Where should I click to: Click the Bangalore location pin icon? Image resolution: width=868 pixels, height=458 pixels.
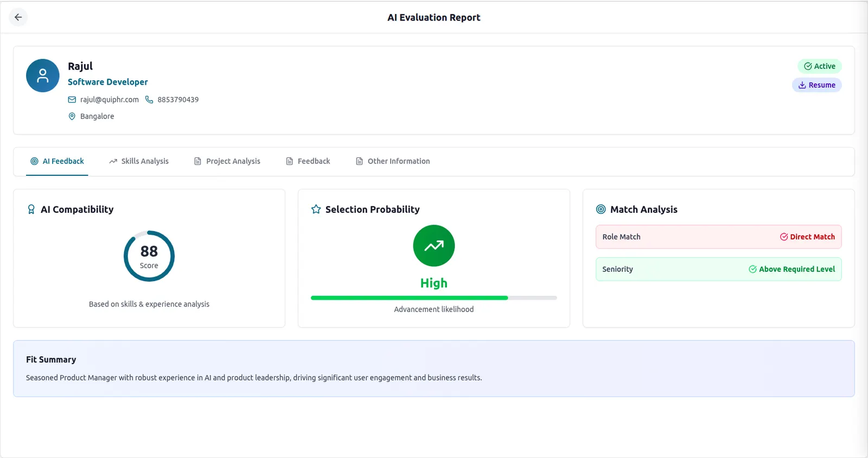[x=72, y=116]
